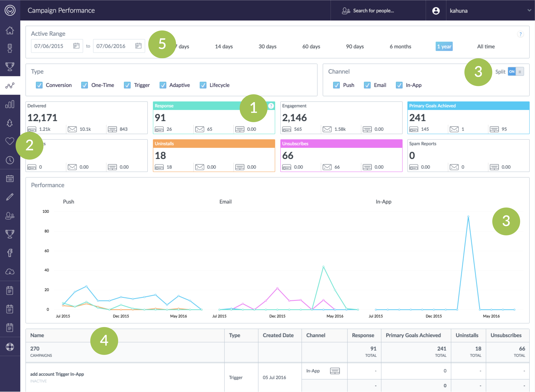Open the clock history icon
The image size is (535, 392).
click(10, 160)
